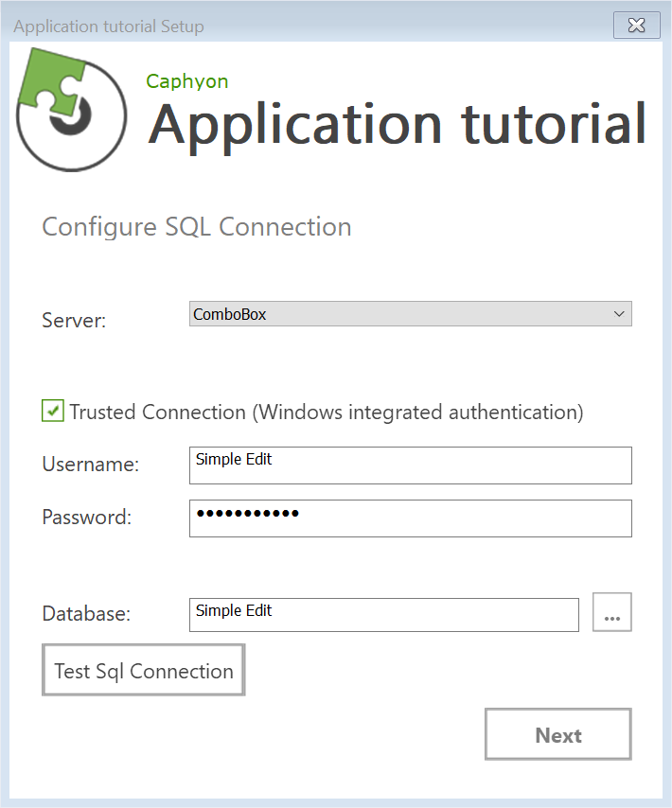Click the Server: label
The width and height of the screenshot is (672, 808).
[x=74, y=321]
